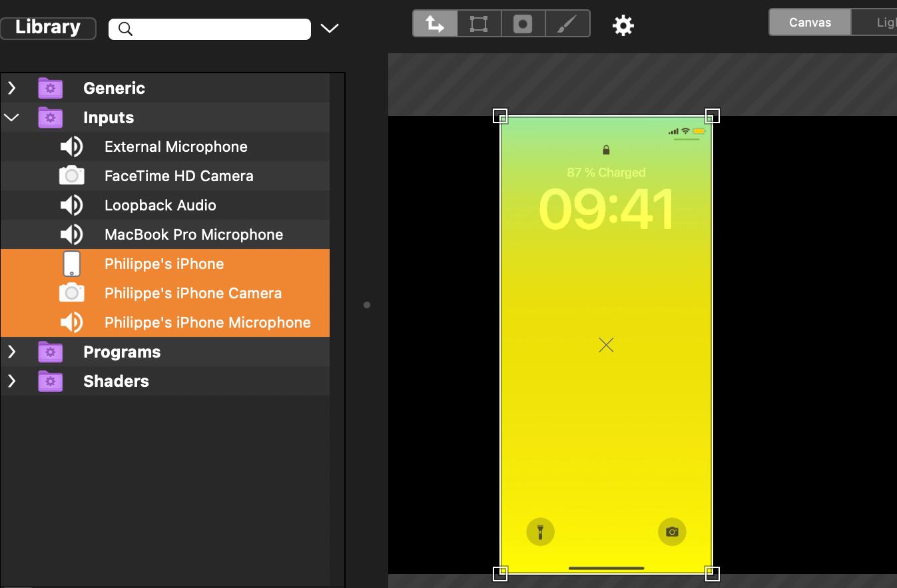Open settings with the gear icon
This screenshot has height=588, width=897.
tap(623, 25)
